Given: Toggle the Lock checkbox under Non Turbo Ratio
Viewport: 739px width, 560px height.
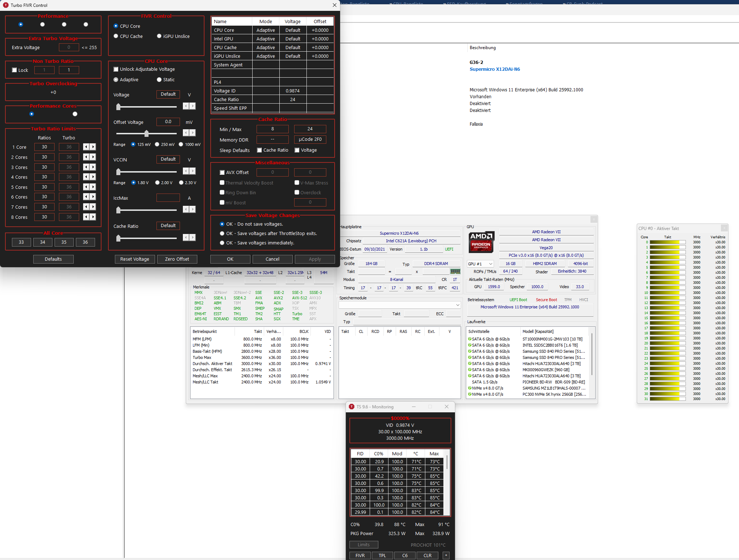Looking at the screenshot, I should tap(14, 70).
